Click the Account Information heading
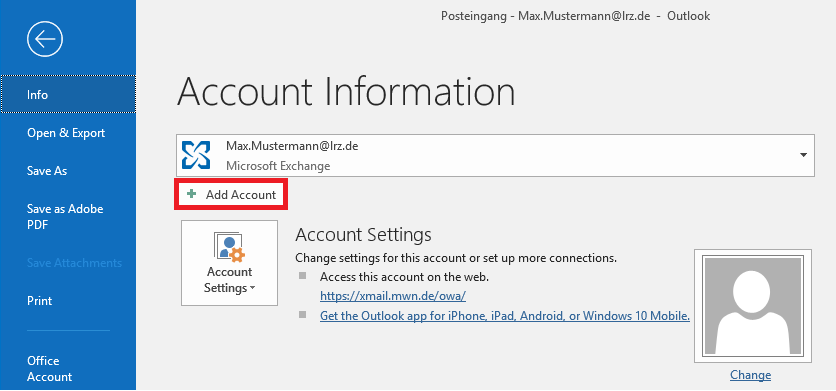Screen dimensions: 836x391 (x=346, y=91)
